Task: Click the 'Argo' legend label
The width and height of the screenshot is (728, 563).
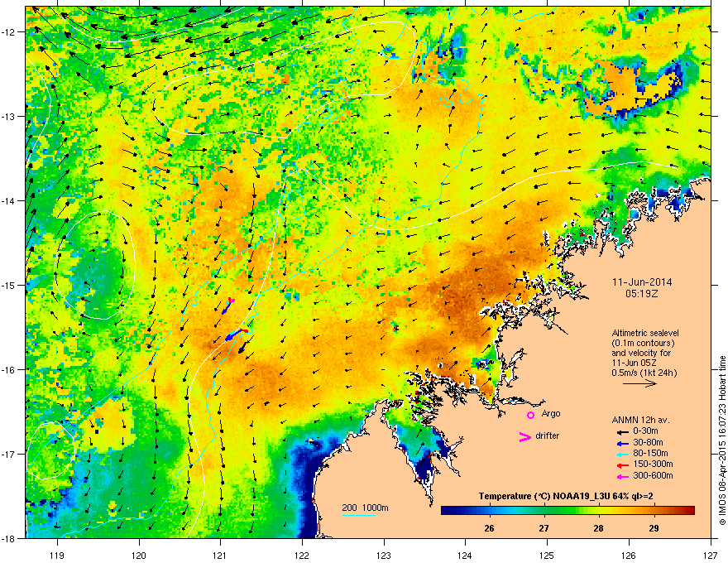Action: click(551, 414)
